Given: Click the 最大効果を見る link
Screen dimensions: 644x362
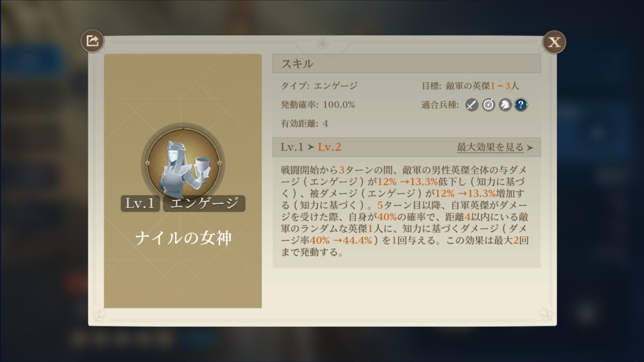Looking at the screenshot, I should coord(490,147).
